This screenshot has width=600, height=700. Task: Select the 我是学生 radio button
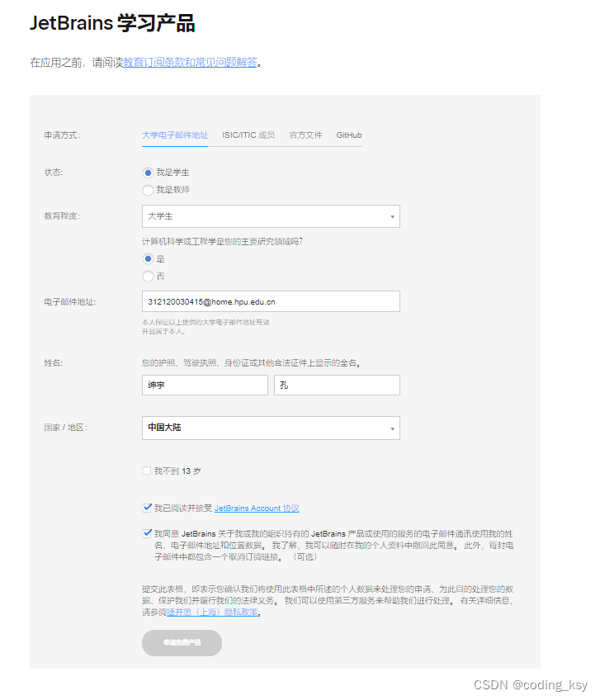click(x=149, y=173)
